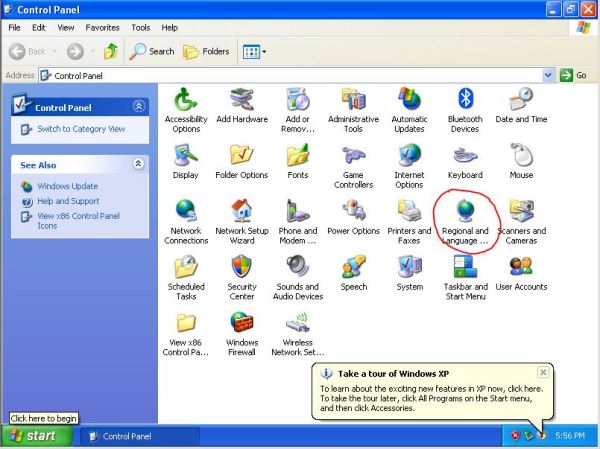Open the Favorites menu

tap(103, 28)
